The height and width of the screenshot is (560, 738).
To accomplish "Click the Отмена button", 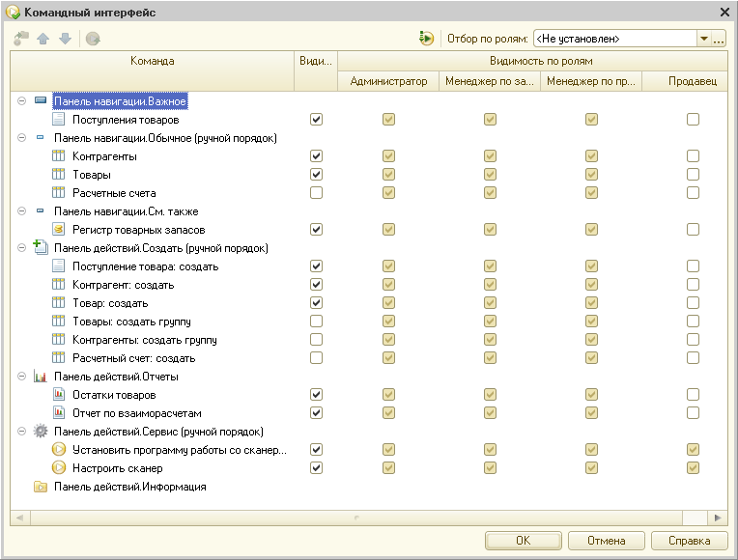I will point(607,541).
